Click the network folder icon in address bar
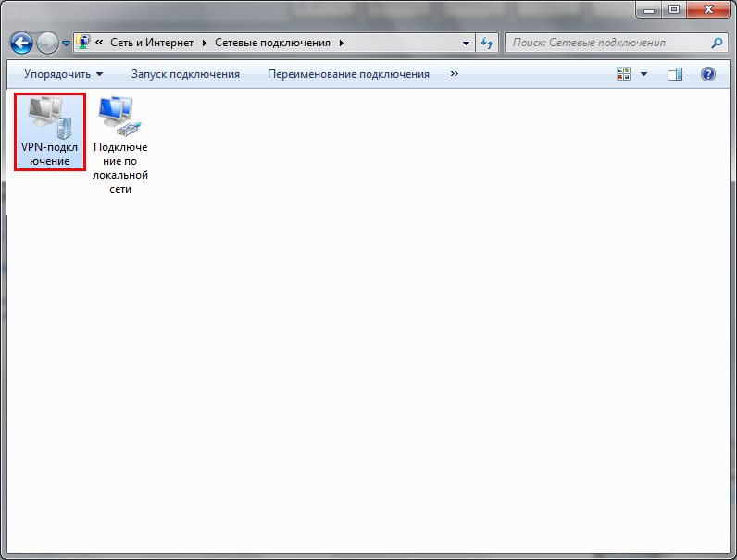 [83, 43]
